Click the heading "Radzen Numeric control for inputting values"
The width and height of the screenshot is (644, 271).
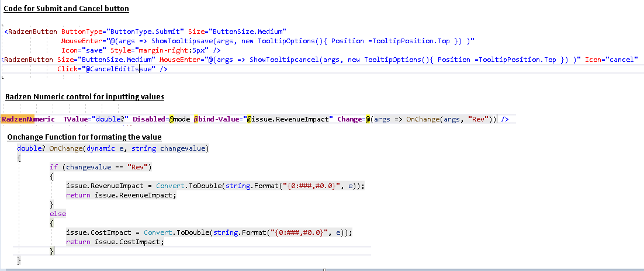coord(85,98)
